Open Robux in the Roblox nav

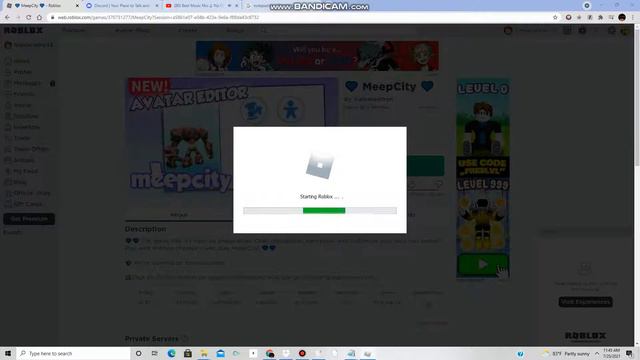[235, 30]
